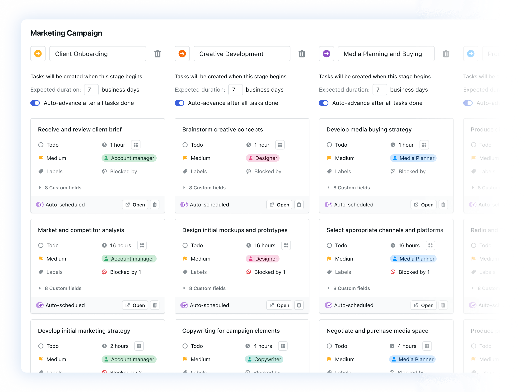The image size is (532, 392).
Task: Mark Market and competitor analysis Todo circle
Action: 41,245
